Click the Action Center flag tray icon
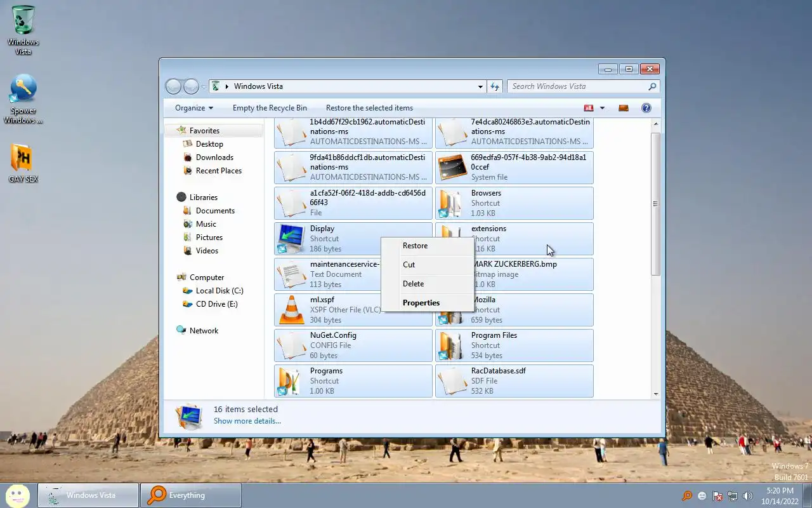 tap(717, 496)
